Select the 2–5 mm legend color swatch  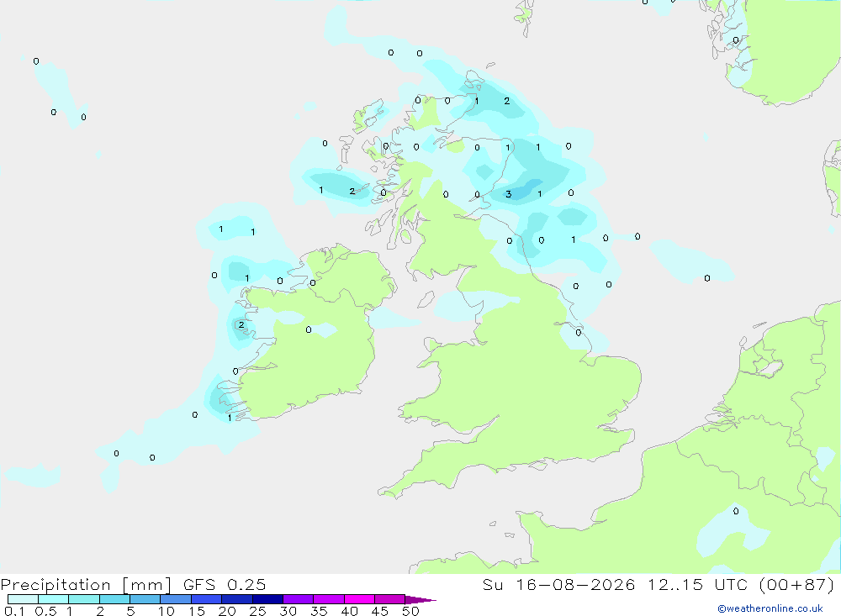point(114,599)
